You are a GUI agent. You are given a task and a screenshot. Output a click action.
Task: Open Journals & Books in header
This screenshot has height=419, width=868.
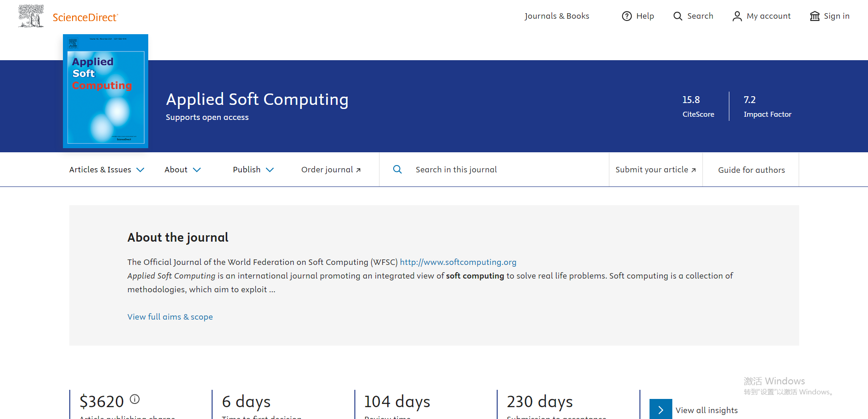[x=556, y=16]
